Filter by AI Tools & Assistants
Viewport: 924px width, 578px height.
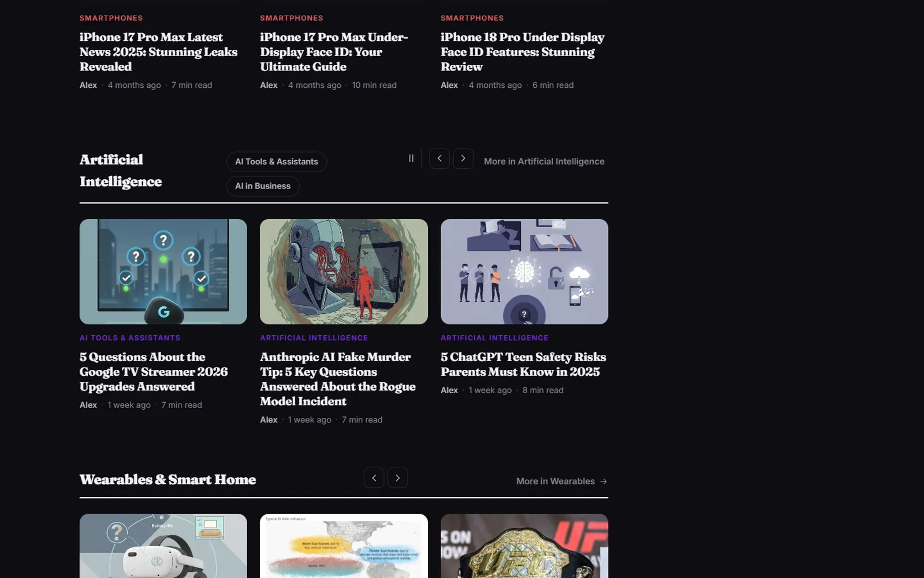(277, 162)
